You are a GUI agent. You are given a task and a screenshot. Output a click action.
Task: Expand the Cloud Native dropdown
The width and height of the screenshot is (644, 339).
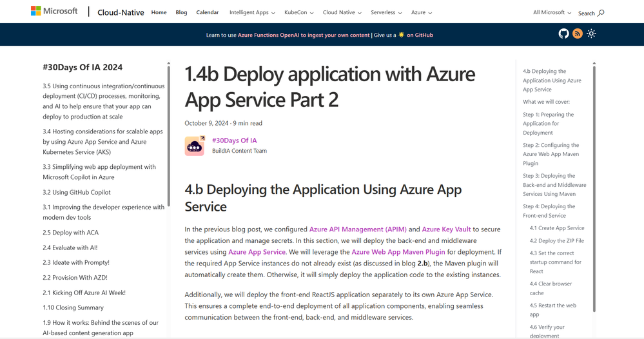(342, 12)
